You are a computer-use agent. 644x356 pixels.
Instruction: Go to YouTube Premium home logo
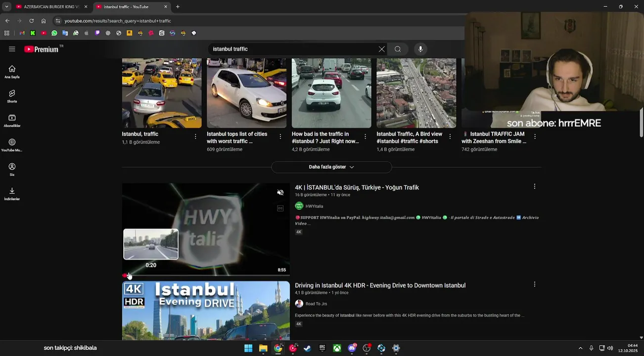click(x=42, y=49)
